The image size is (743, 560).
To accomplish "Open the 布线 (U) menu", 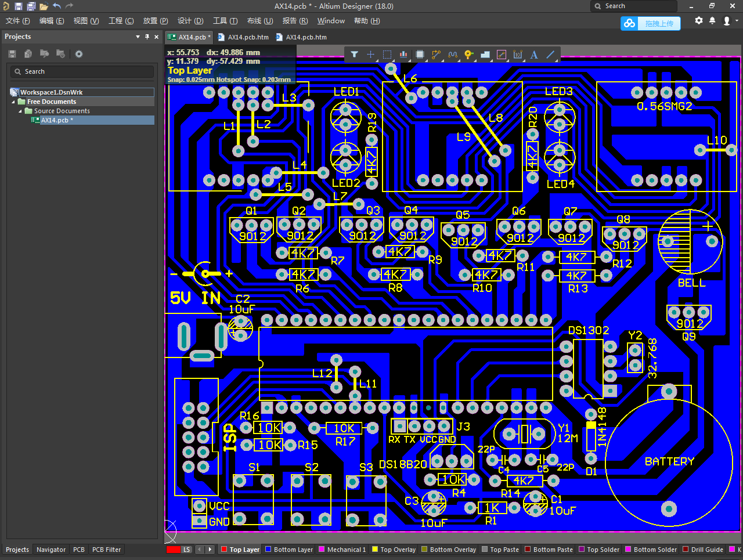I will coord(260,21).
